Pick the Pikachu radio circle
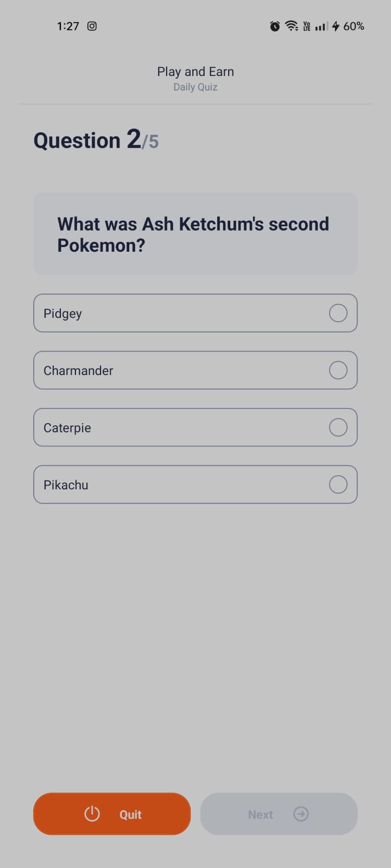Screen dimensions: 391x868 338,484
